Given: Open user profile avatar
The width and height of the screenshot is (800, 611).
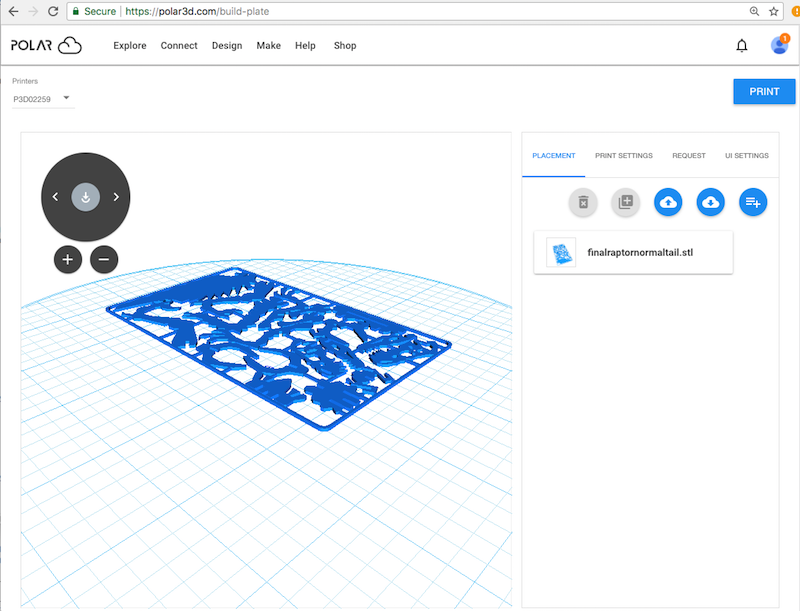Looking at the screenshot, I should coord(779,45).
